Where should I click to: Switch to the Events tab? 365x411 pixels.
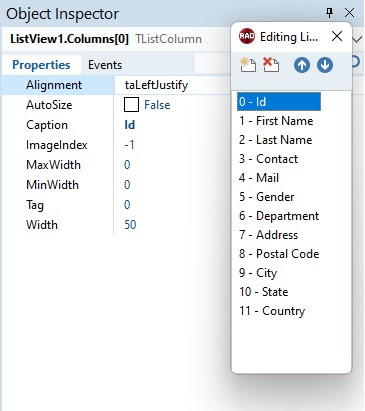click(x=105, y=65)
